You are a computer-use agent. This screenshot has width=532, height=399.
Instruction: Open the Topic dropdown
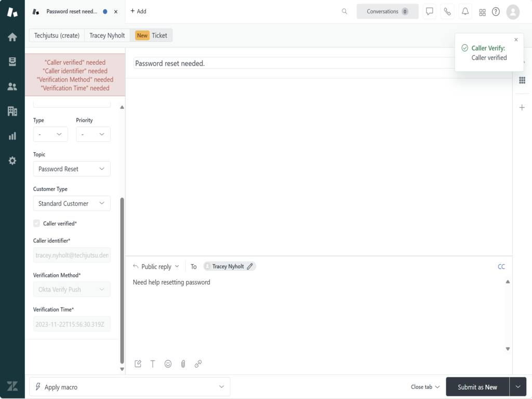pos(72,168)
